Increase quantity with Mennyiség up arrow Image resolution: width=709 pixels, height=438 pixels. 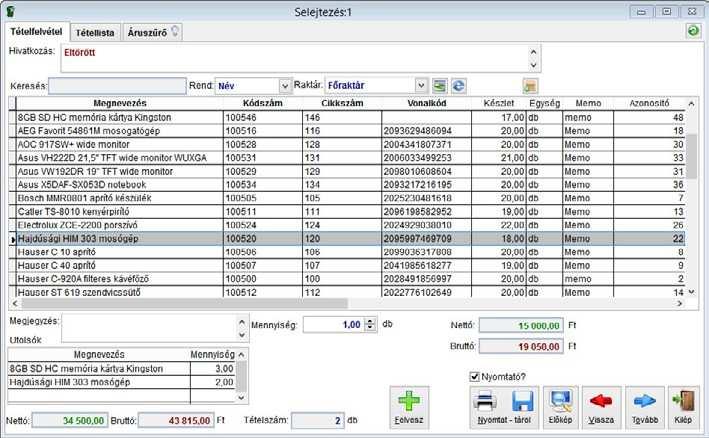coord(370,321)
